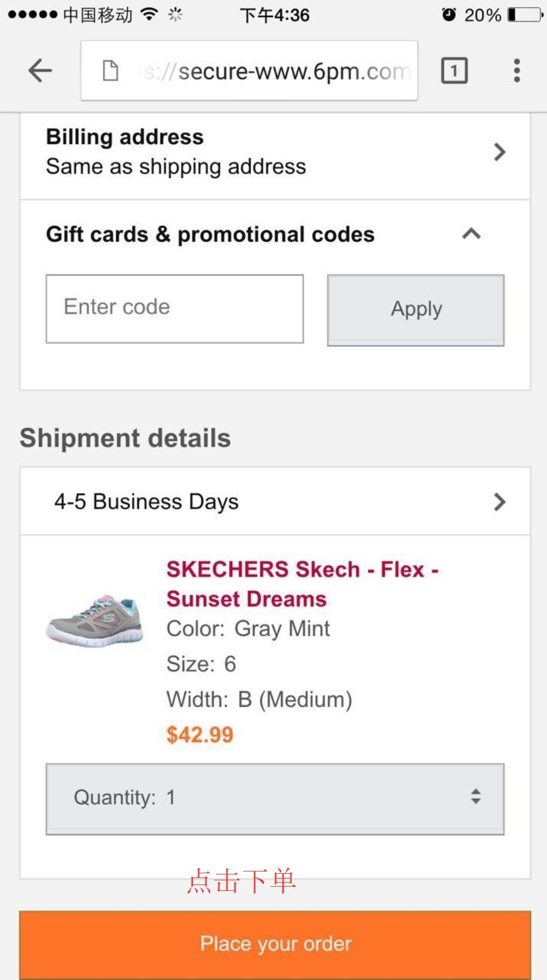Image resolution: width=547 pixels, height=980 pixels.
Task: Tap the status bar clock time
Action: click(275, 15)
